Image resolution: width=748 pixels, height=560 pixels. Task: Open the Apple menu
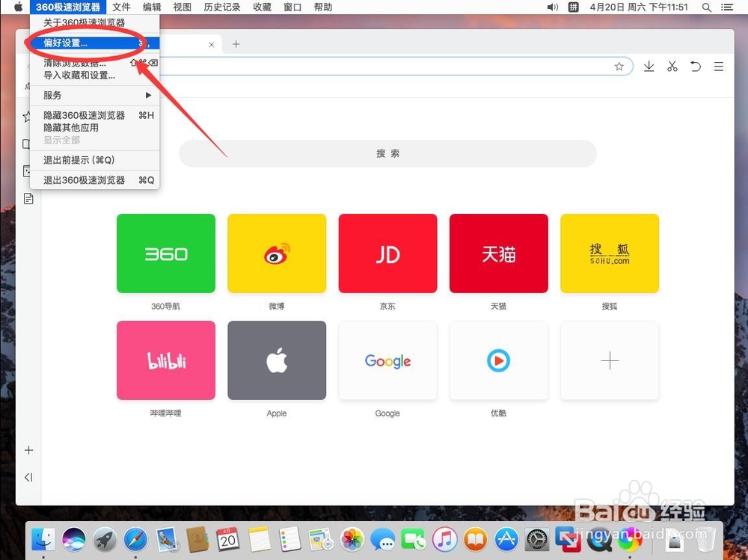click(18, 7)
